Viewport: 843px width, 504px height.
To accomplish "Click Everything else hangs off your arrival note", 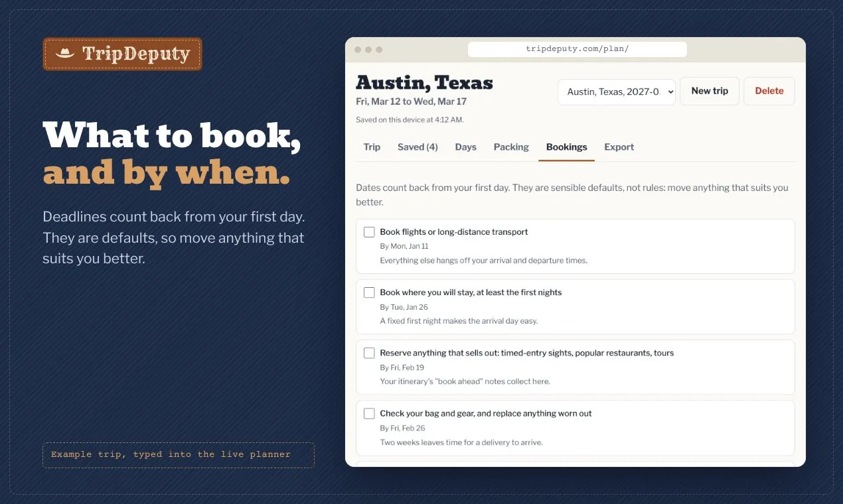I will [483, 261].
